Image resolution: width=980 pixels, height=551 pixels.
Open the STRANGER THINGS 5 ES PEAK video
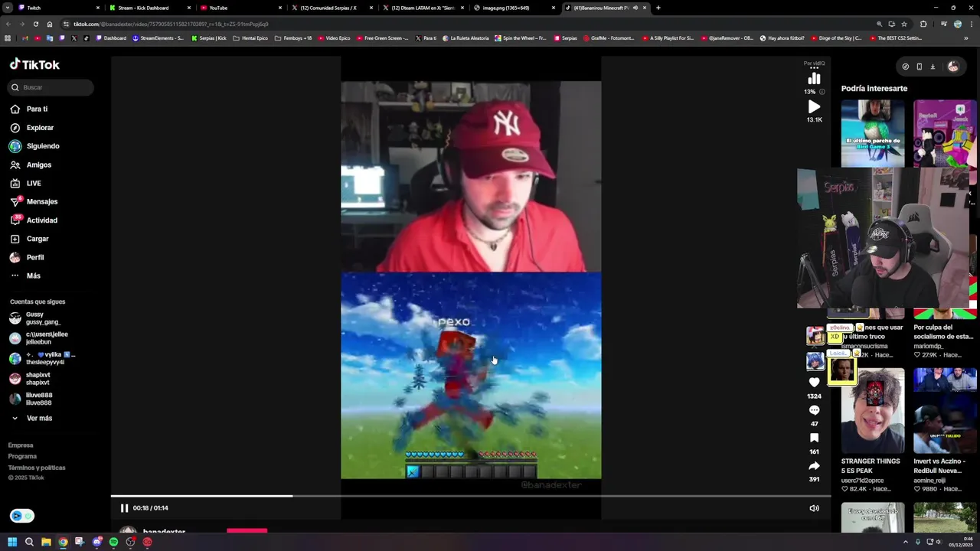[872, 411]
